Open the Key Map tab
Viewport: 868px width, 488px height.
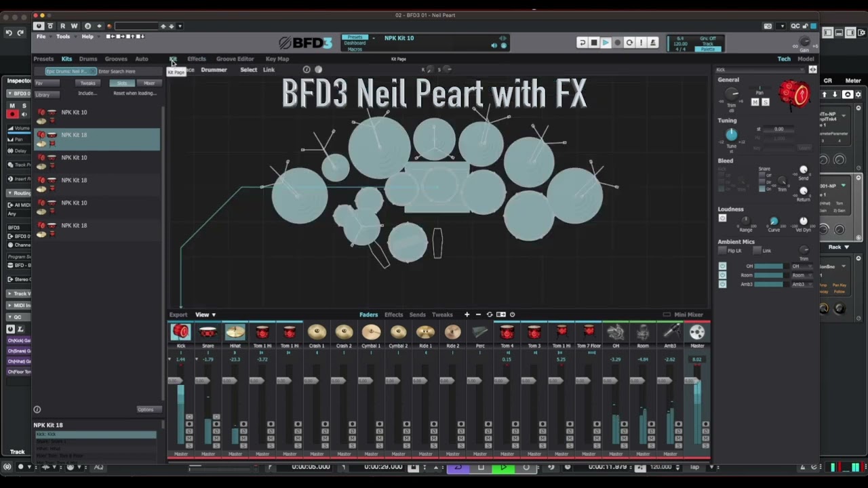[x=277, y=59]
